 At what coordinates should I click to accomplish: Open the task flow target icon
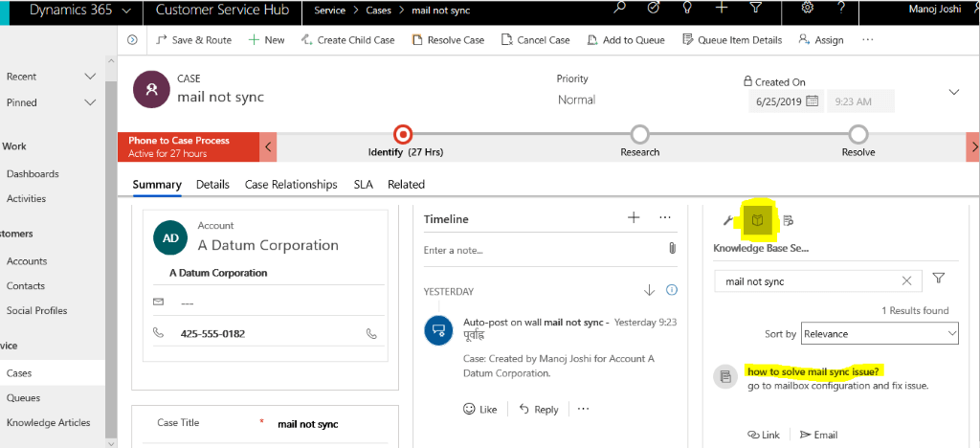(654, 8)
